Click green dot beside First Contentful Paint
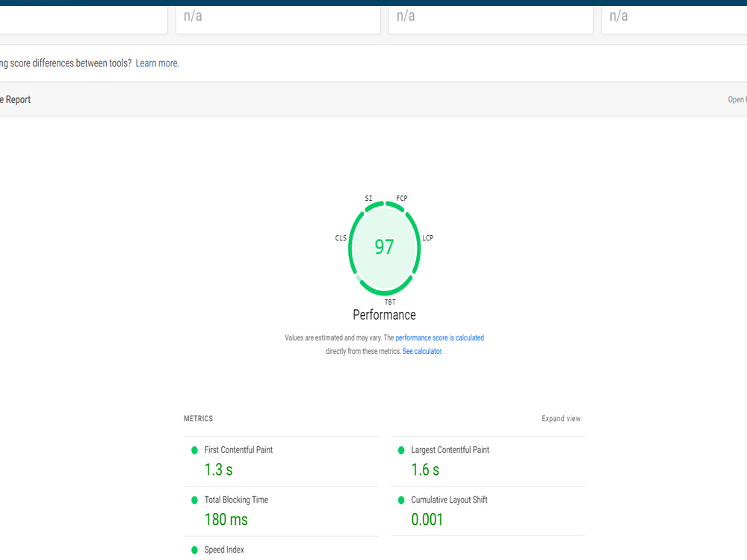The image size is (747, 560). coord(194,450)
